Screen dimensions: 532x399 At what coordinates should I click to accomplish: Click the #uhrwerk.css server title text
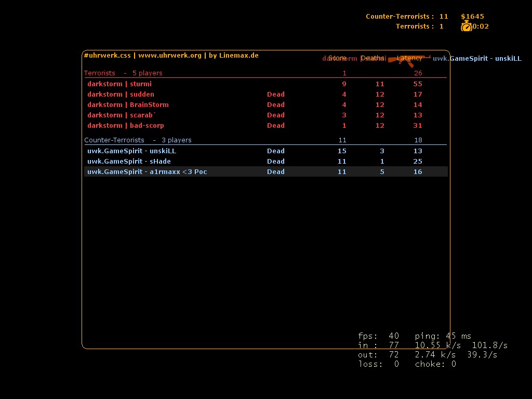point(107,56)
